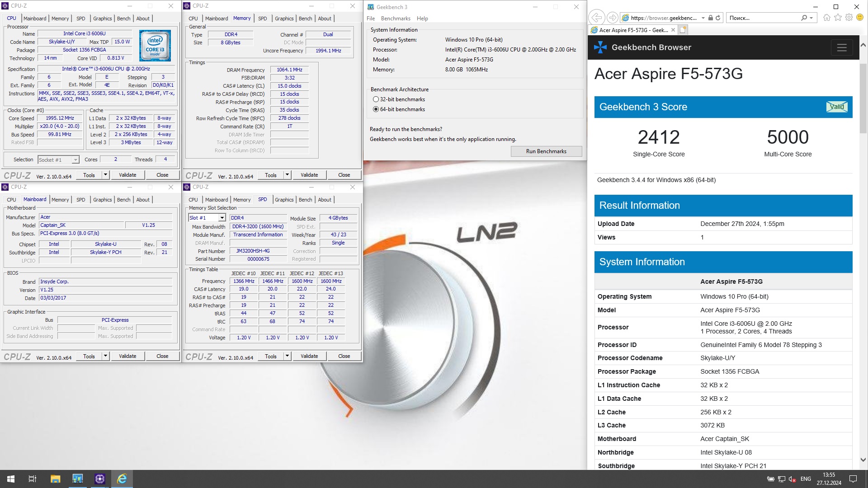
Task: Click the Intel Core i3 logo
Action: click(155, 45)
